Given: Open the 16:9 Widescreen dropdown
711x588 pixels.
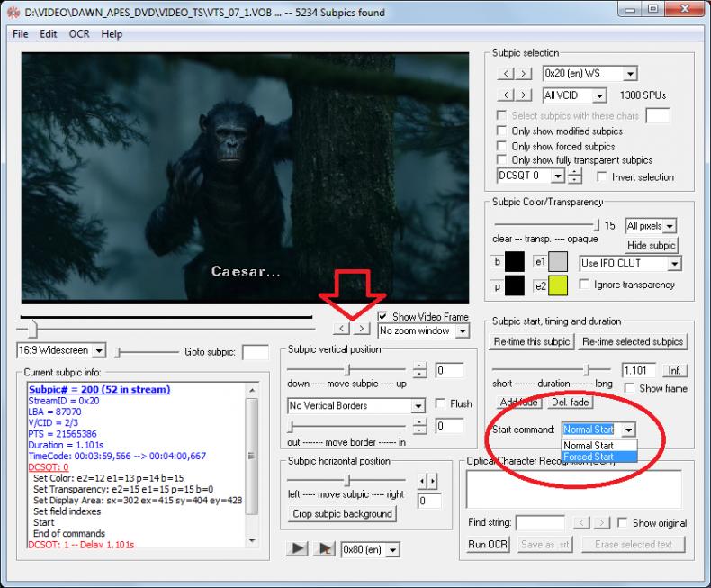Looking at the screenshot, I should point(99,350).
